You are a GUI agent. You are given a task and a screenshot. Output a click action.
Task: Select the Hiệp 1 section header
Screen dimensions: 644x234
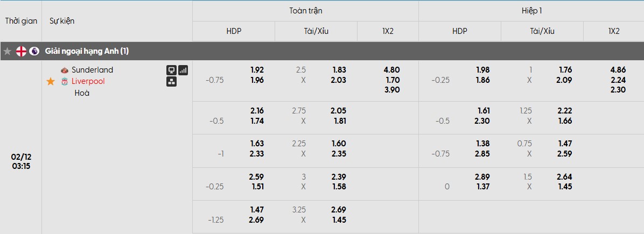[531, 11]
